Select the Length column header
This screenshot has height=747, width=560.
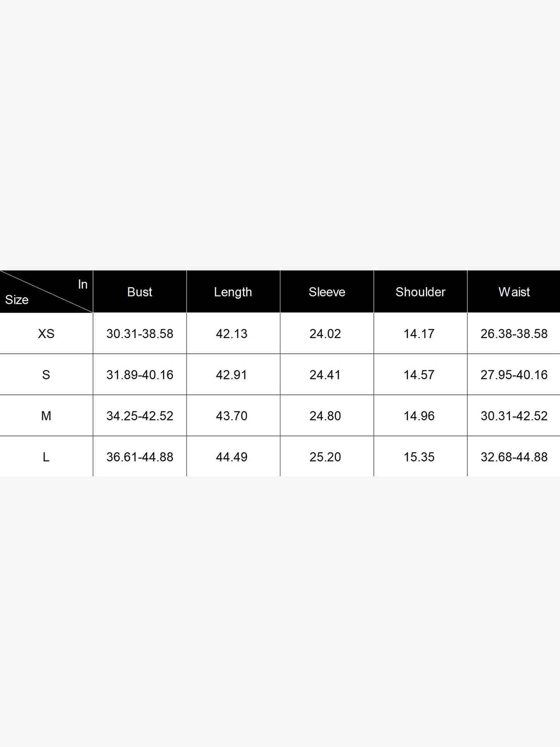[233, 292]
